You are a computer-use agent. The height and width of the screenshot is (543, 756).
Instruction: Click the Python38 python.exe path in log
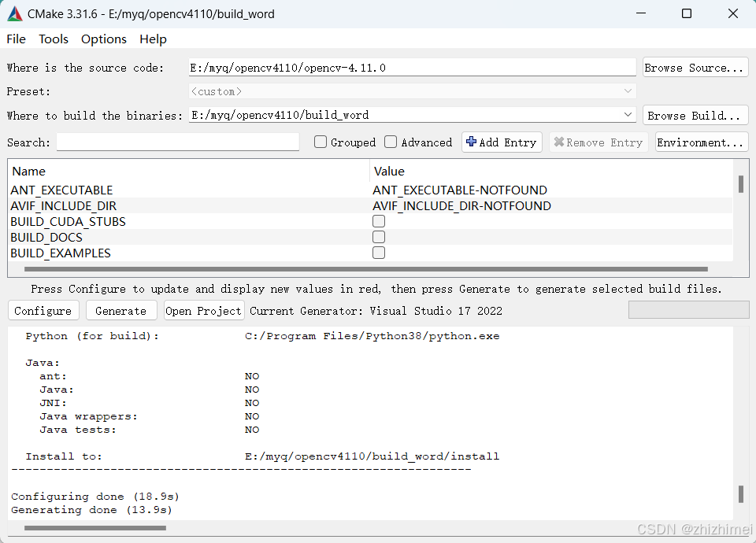point(372,336)
